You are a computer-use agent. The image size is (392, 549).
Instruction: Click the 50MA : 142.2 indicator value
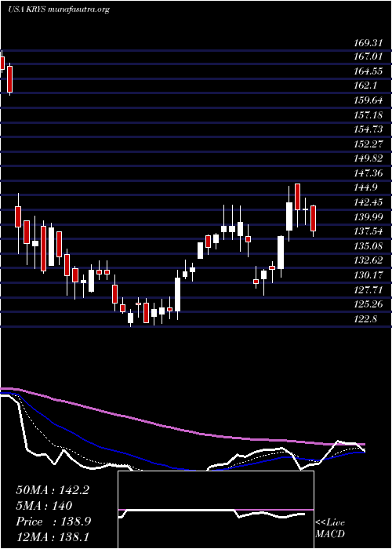click(x=53, y=490)
